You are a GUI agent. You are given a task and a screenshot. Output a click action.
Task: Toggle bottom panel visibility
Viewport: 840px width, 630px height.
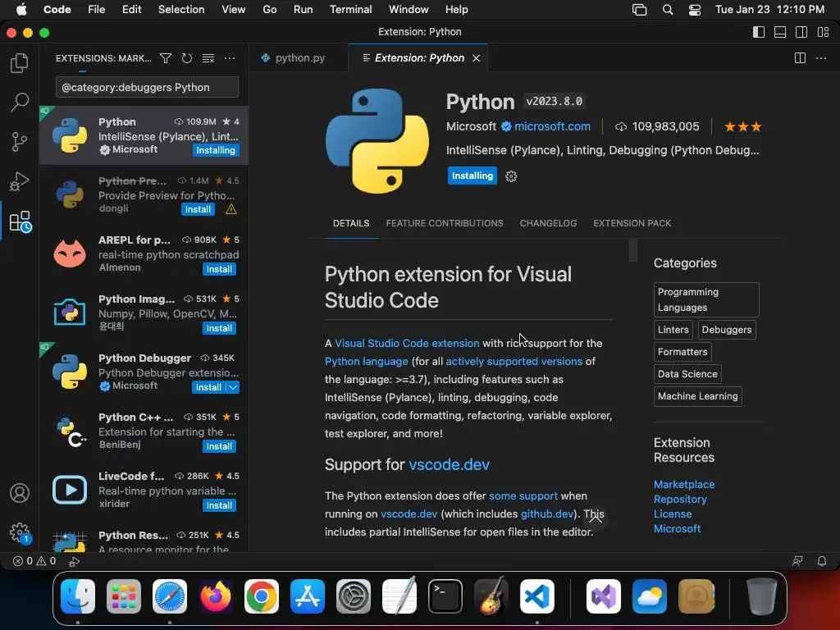pos(780,32)
